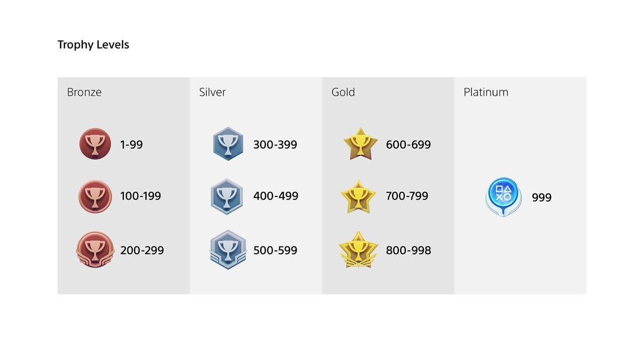Select the silver hexagon trophy for 300-399
The height and width of the screenshot is (362, 644).
click(228, 144)
